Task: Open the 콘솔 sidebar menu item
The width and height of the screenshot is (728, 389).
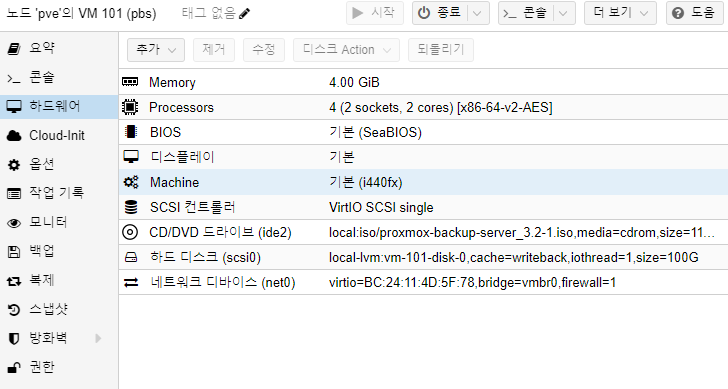Action: (x=59, y=78)
